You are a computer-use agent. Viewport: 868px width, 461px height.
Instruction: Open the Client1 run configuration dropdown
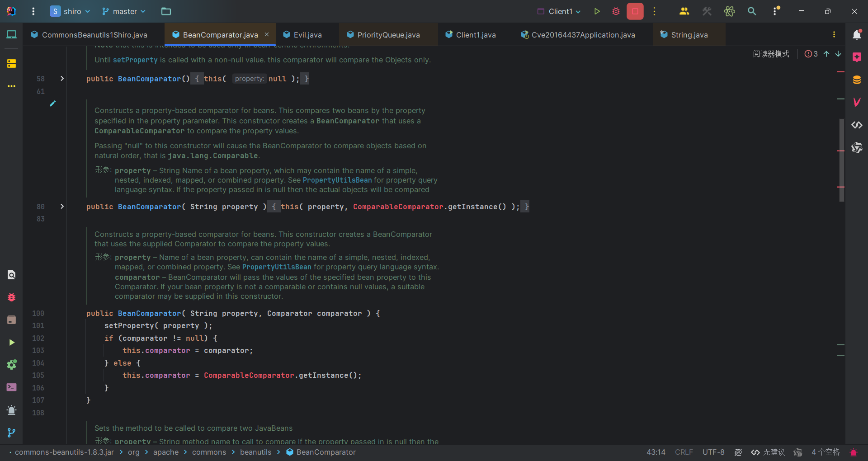(559, 11)
